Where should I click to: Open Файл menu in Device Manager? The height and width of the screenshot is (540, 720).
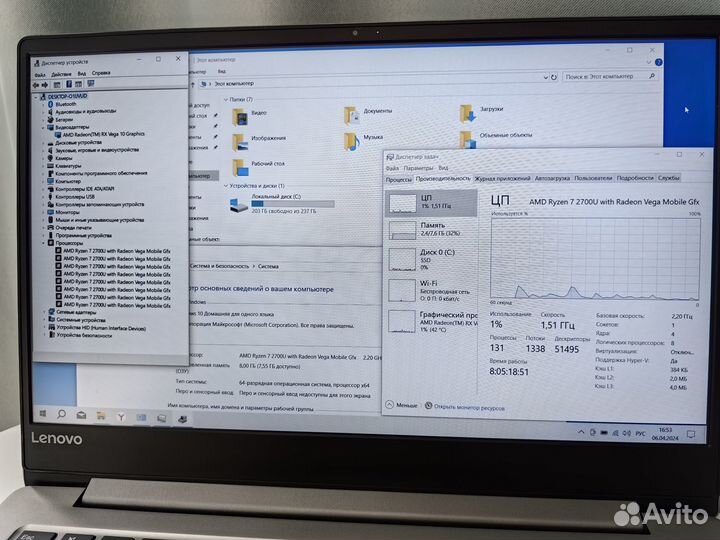tap(39, 74)
